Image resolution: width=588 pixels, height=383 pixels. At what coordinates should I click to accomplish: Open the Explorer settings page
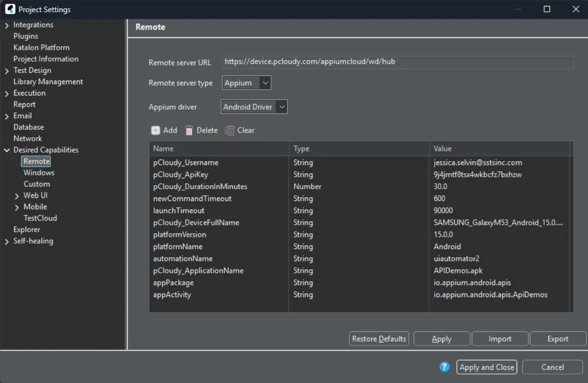coord(27,229)
